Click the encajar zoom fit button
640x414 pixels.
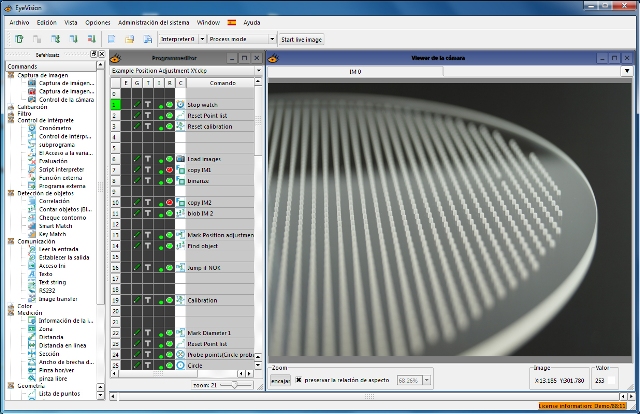point(280,381)
